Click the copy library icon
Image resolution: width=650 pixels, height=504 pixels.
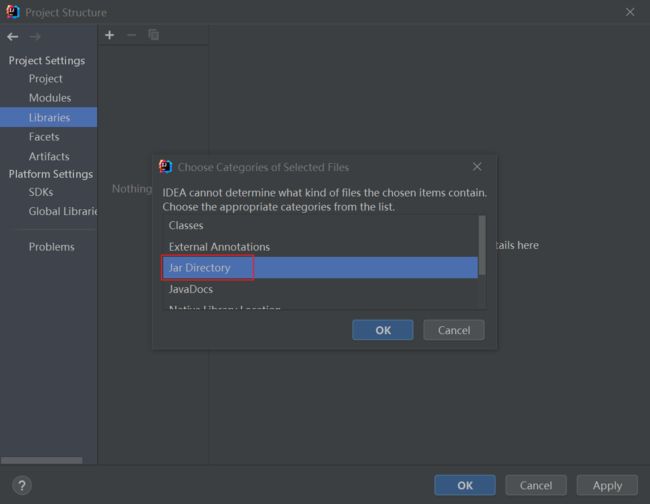(154, 35)
